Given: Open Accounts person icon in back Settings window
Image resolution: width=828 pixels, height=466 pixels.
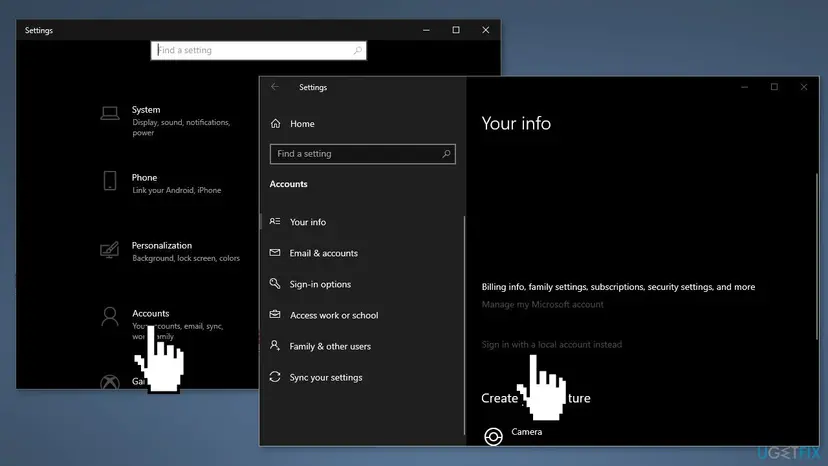Looking at the screenshot, I should (110, 317).
